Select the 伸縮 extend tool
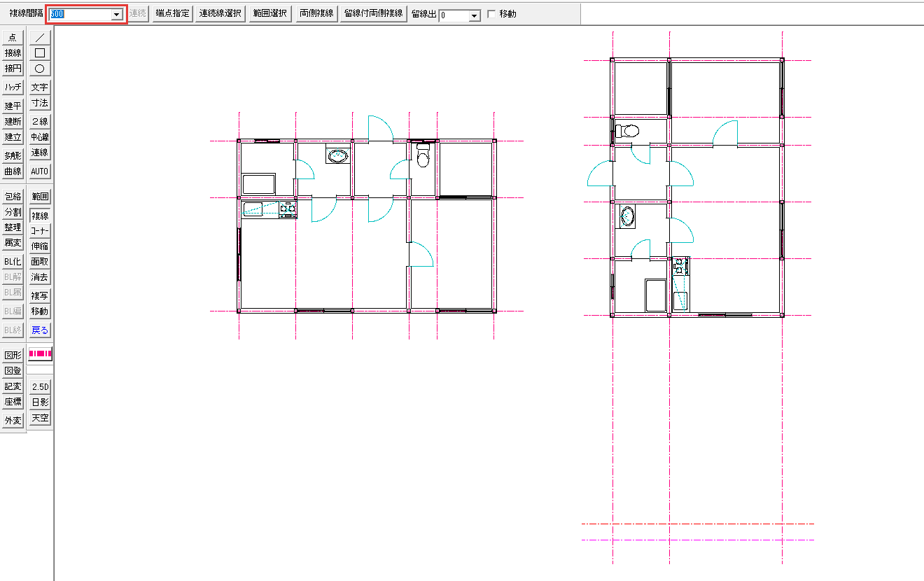Image resolution: width=924 pixels, height=581 pixels. (40, 246)
